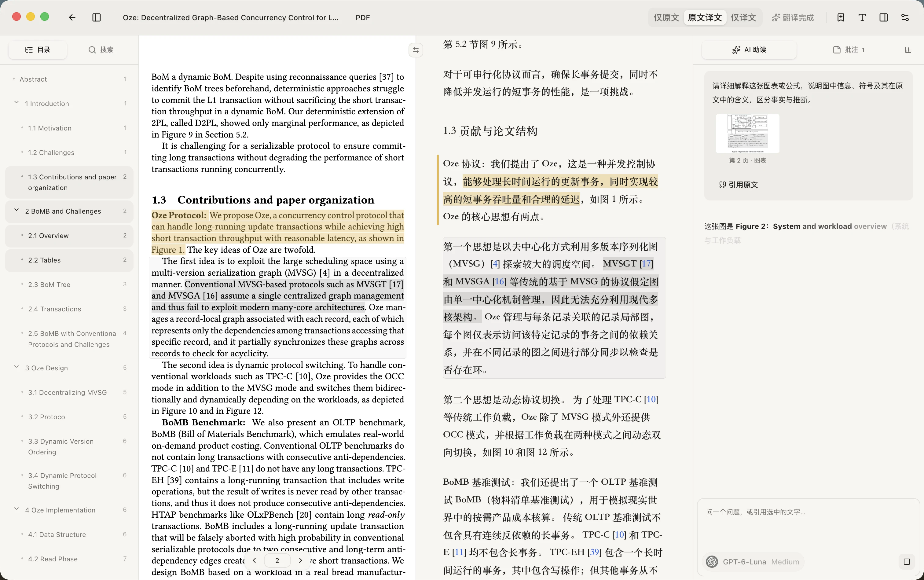
Task: Open reference link [39] in translation
Action: 594,552
